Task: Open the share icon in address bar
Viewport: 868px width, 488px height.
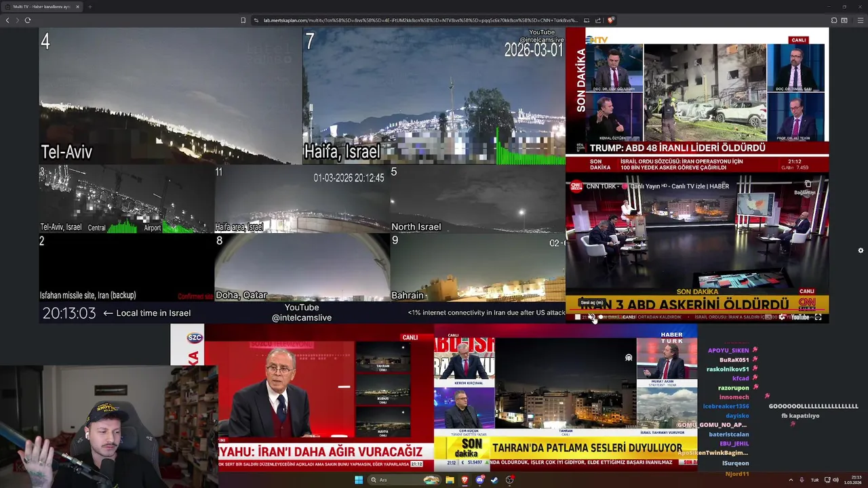Action: pyautogui.click(x=598, y=20)
